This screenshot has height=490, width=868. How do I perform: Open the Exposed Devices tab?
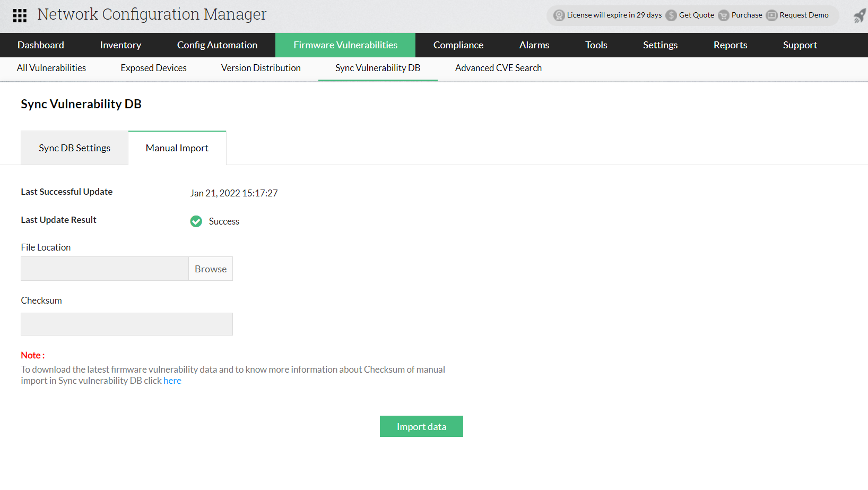(x=153, y=68)
